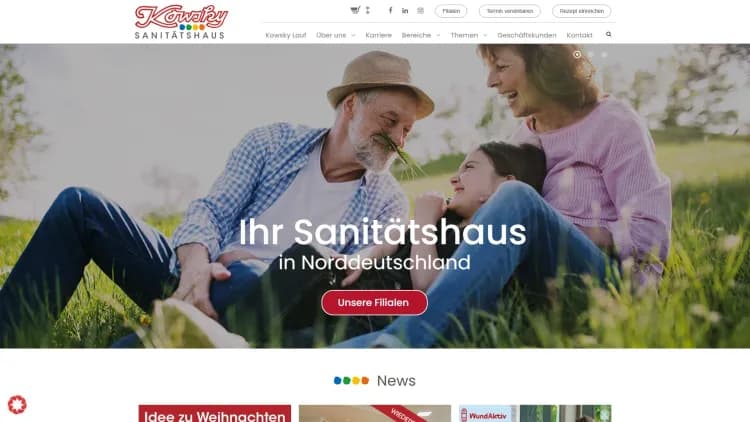Open the search magnifier icon
Viewport: 750px width, 422px height.
[x=608, y=34]
